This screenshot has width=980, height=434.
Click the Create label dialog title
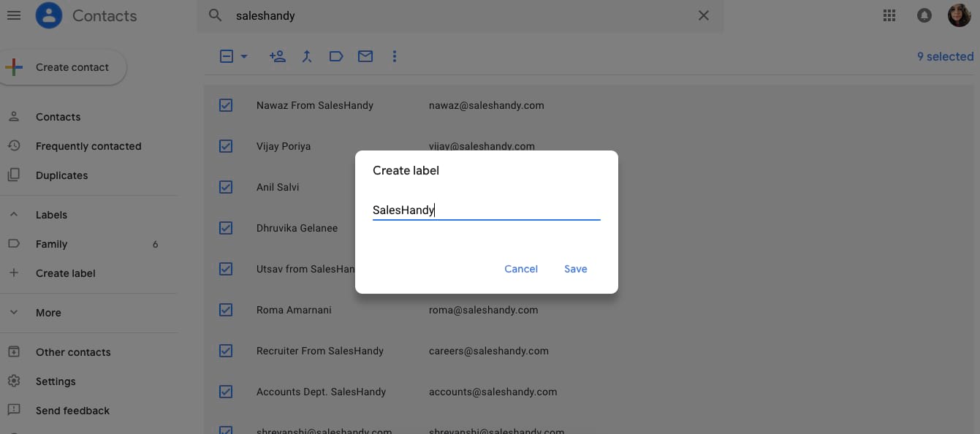406,170
